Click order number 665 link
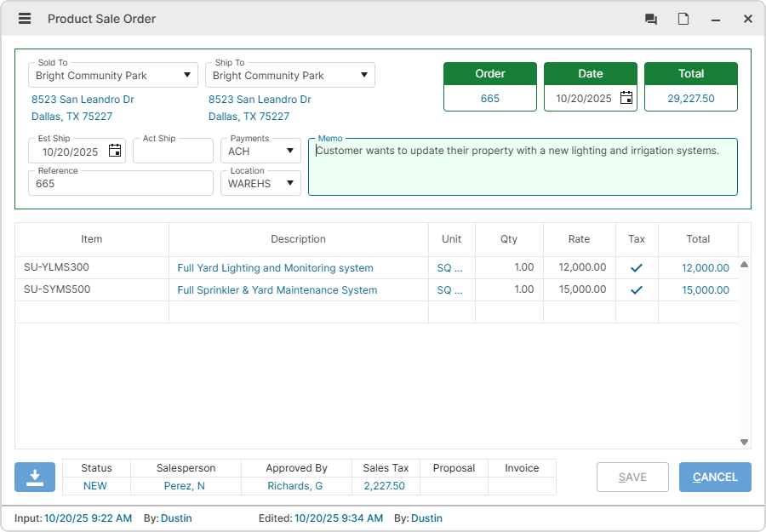Screen dimensions: 766x532 click(490, 98)
